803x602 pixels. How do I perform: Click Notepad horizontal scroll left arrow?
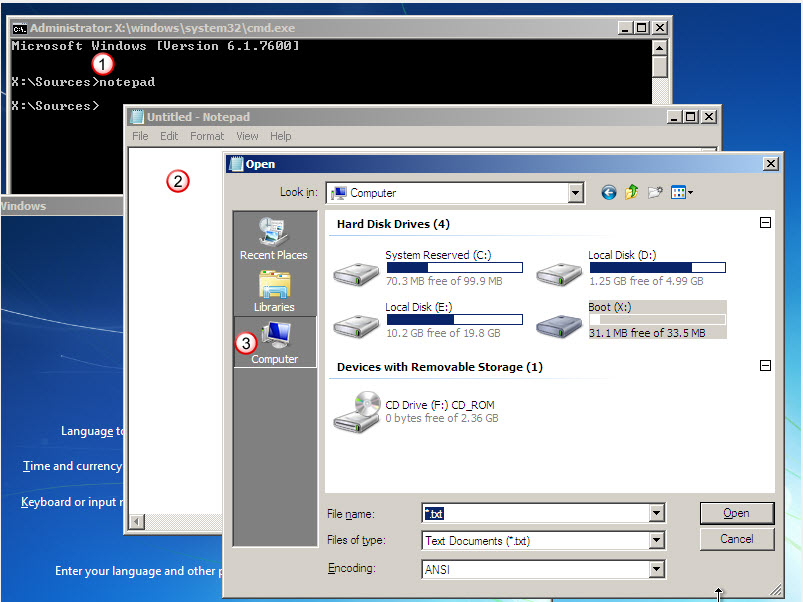coord(137,522)
